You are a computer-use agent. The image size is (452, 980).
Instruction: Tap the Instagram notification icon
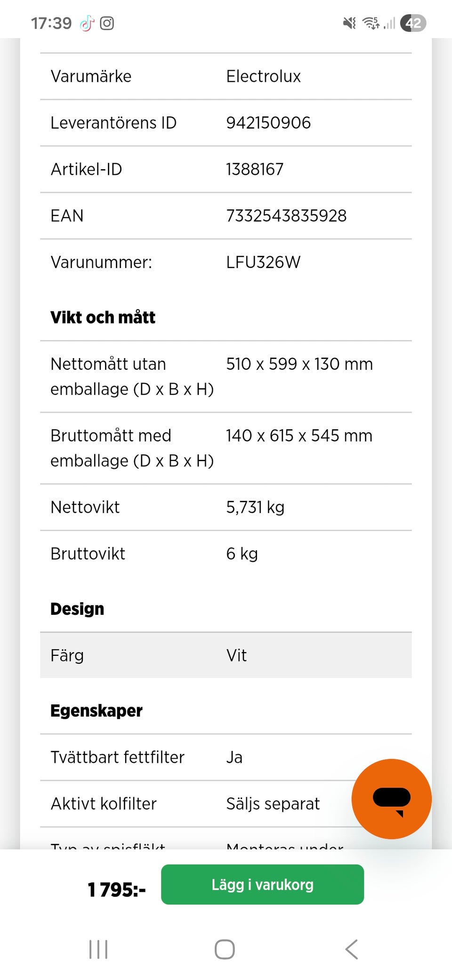tap(107, 23)
